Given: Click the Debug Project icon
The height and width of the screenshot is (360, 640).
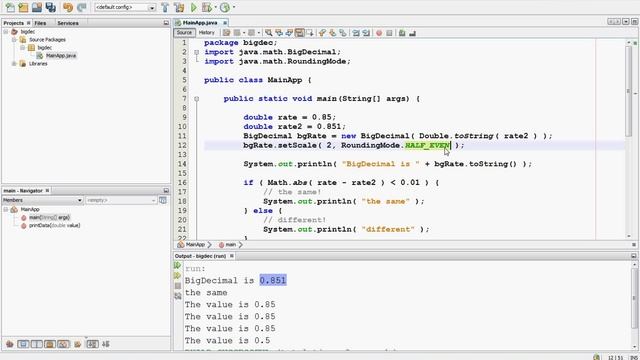Looking at the screenshot, I should [207, 7].
